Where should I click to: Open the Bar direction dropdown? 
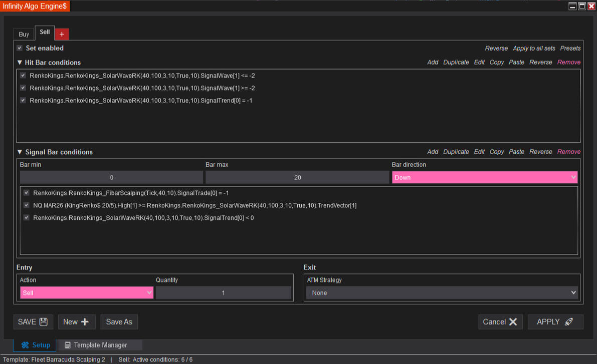click(x=484, y=177)
